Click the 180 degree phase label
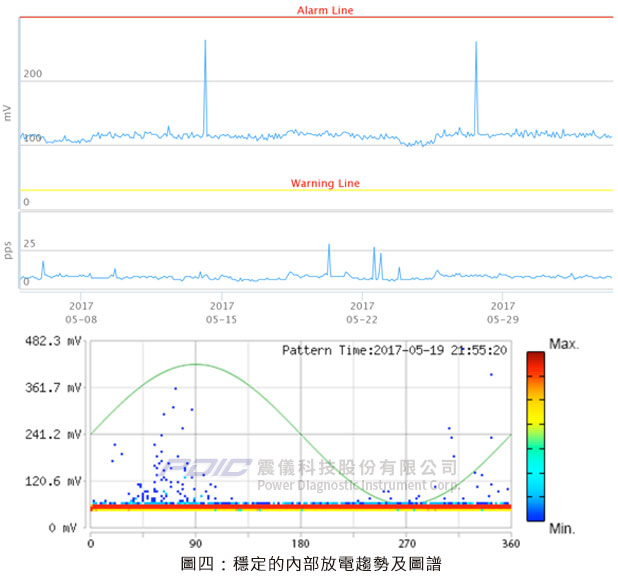 pyautogui.click(x=300, y=544)
